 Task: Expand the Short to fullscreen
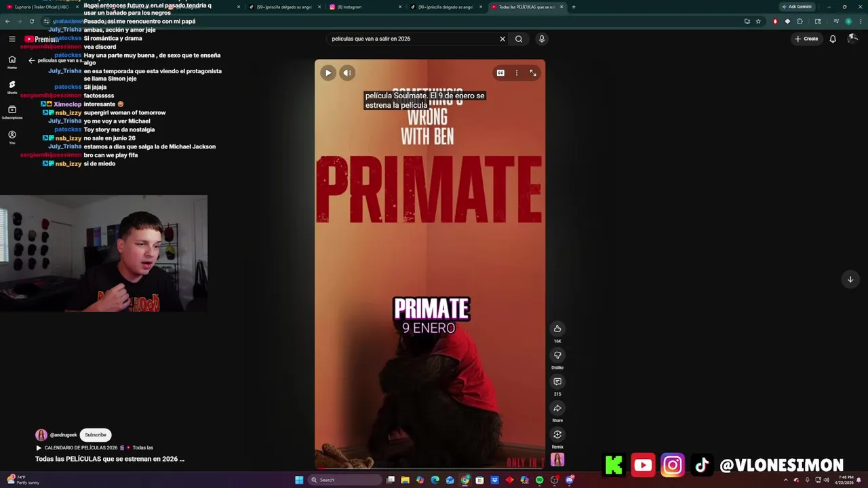pos(533,73)
